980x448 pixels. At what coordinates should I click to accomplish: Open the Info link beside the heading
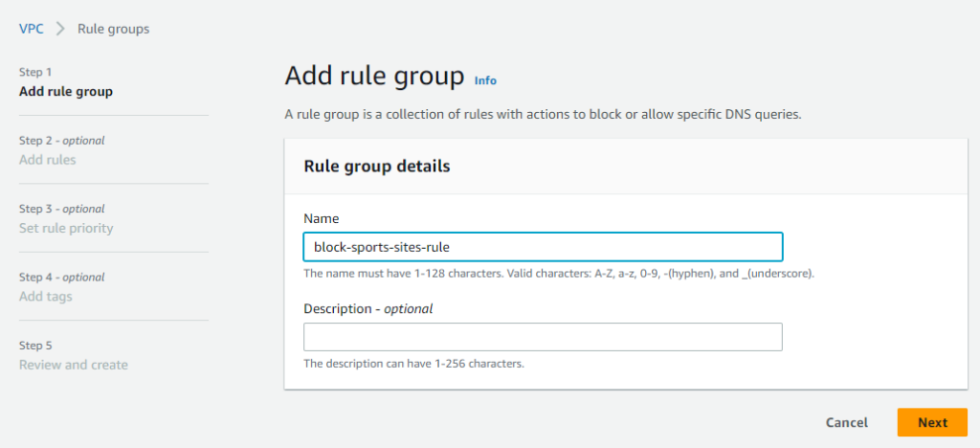coord(485,80)
